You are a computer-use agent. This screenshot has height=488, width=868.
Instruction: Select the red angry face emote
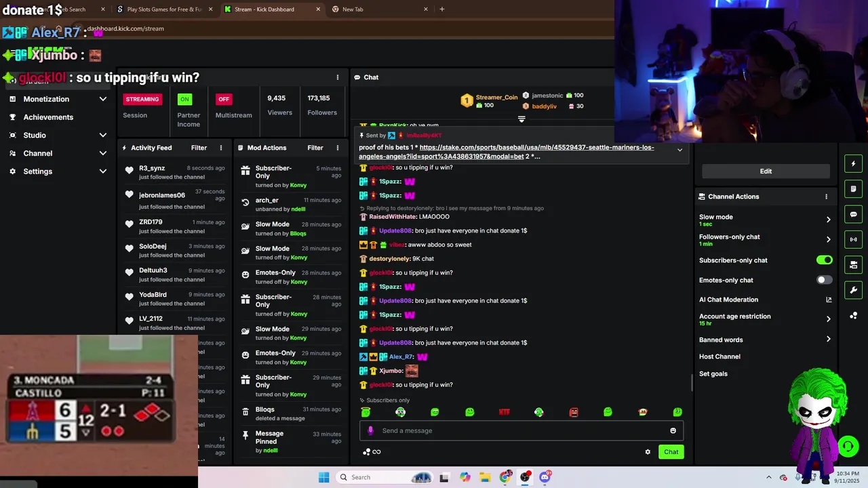[574, 412]
